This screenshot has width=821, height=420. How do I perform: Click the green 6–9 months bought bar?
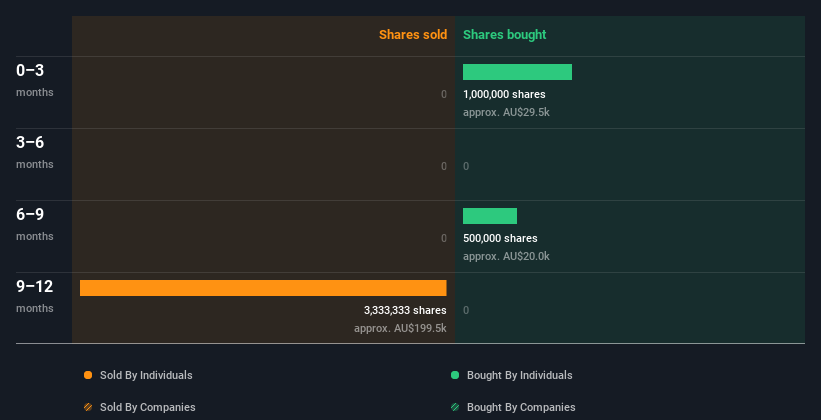point(490,216)
